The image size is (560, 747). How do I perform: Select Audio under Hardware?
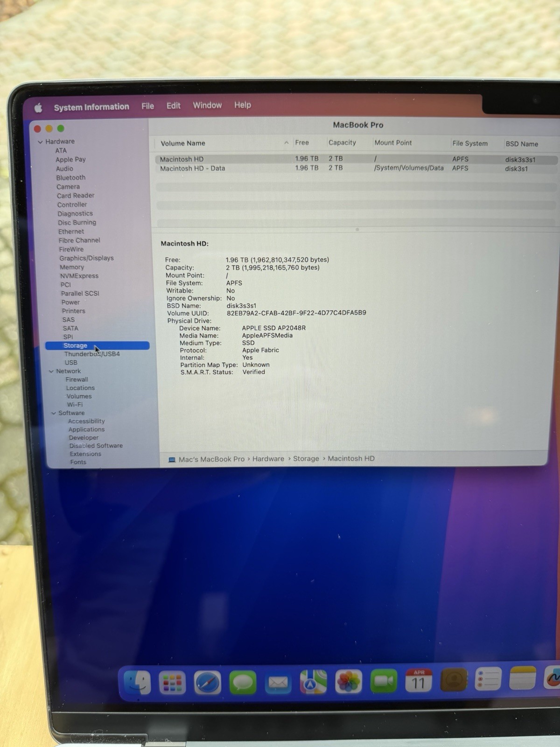tap(64, 169)
